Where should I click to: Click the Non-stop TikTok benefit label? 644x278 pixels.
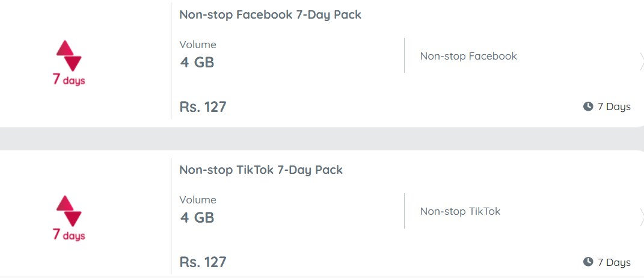(x=460, y=211)
